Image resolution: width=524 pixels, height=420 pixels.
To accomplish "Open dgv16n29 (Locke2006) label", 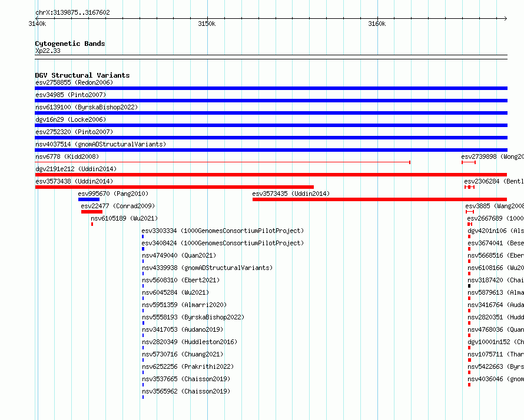I will click(x=71, y=119).
